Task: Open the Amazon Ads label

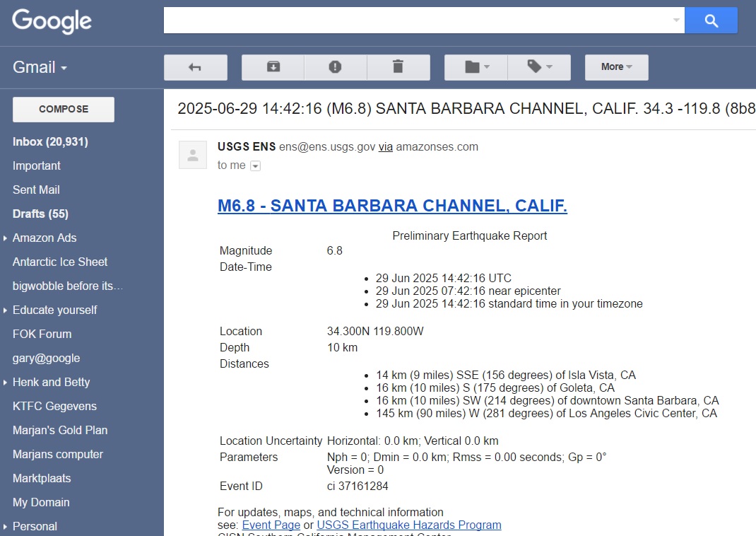Action: click(x=45, y=238)
